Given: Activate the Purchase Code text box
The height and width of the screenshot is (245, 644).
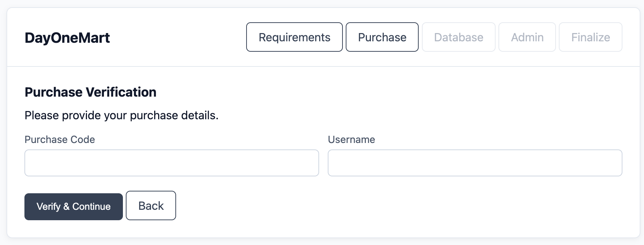Looking at the screenshot, I should pyautogui.click(x=171, y=163).
